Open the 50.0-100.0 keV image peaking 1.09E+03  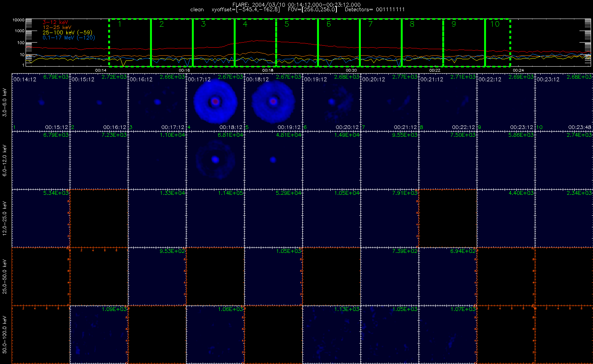(99, 334)
